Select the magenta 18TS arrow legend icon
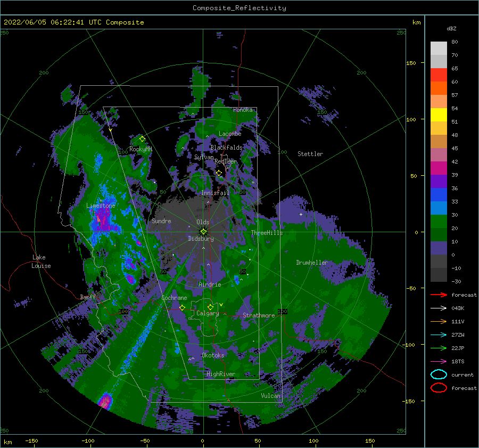This screenshot has width=479, height=448. pos(439,362)
